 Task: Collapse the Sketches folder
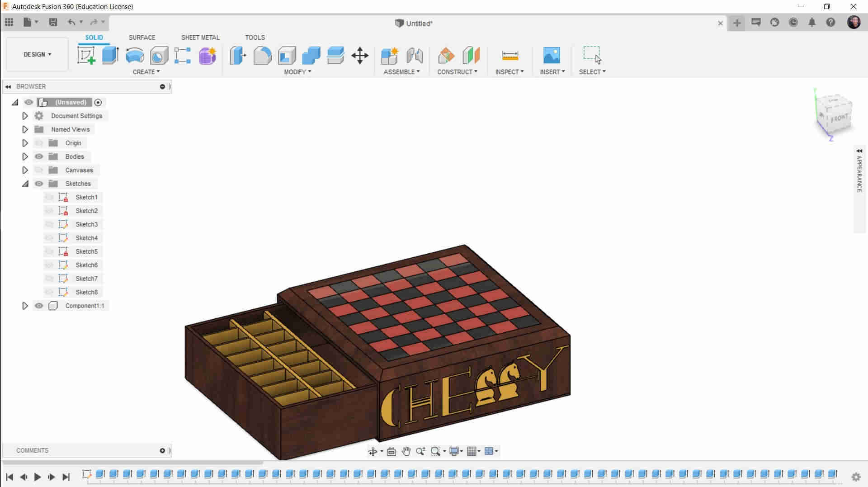click(x=25, y=184)
